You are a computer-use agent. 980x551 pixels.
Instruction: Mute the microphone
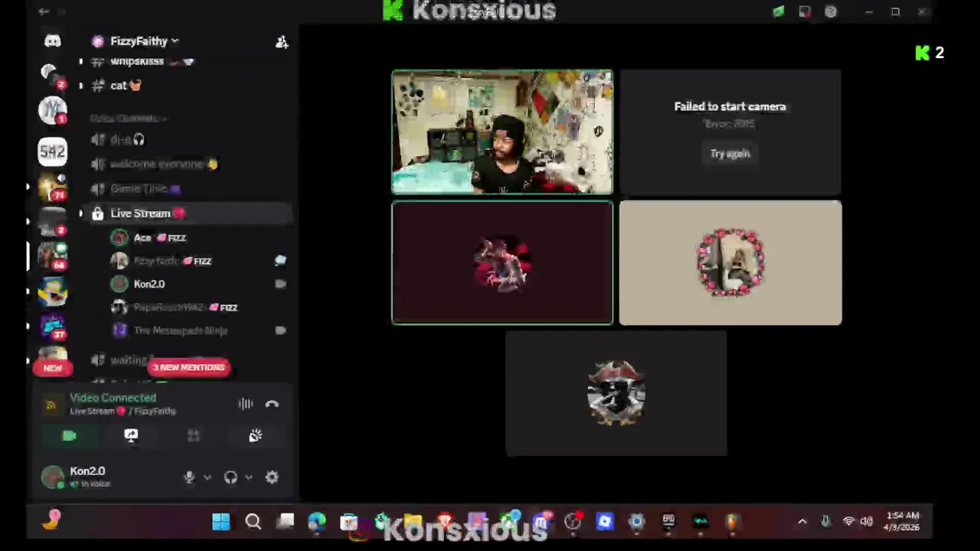[x=189, y=478]
